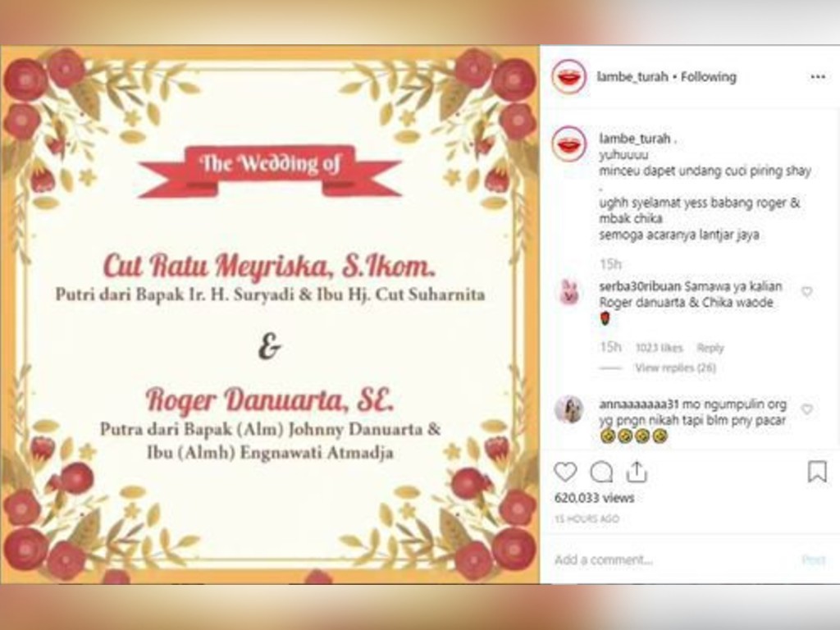840x630 pixels.
Task: Like serba30ribuan's comment heart
Action: pyautogui.click(x=807, y=291)
